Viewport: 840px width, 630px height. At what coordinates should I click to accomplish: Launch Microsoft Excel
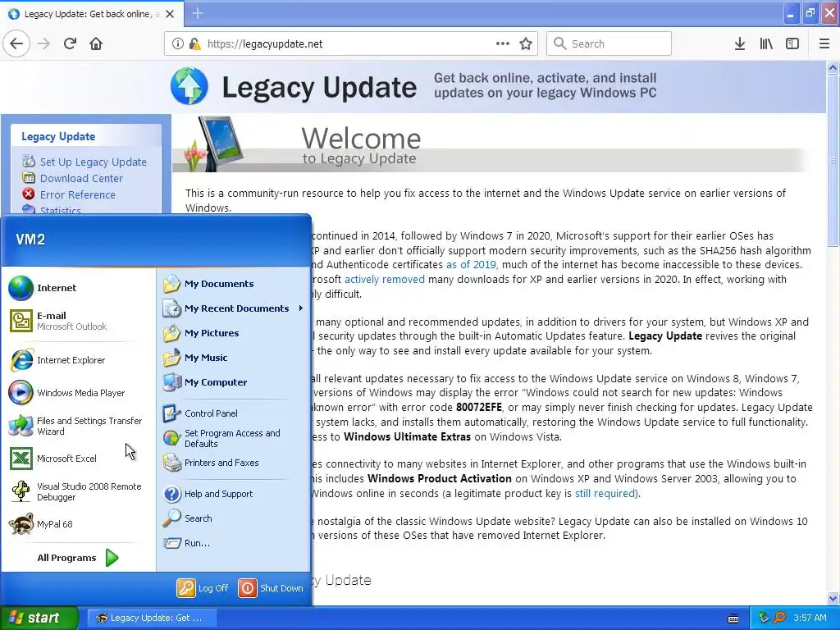78,459
